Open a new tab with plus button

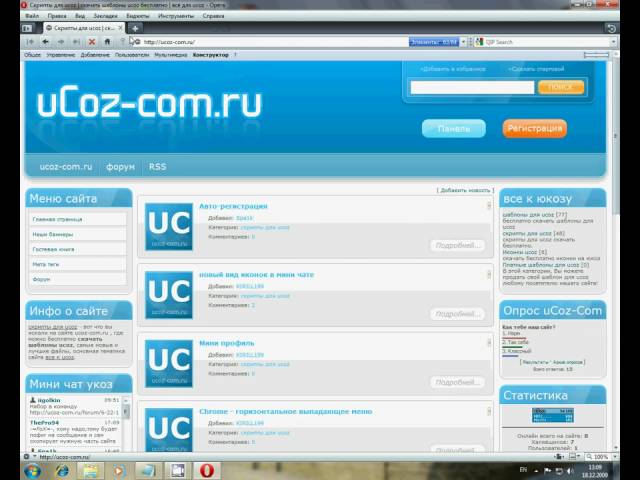[x=135, y=28]
